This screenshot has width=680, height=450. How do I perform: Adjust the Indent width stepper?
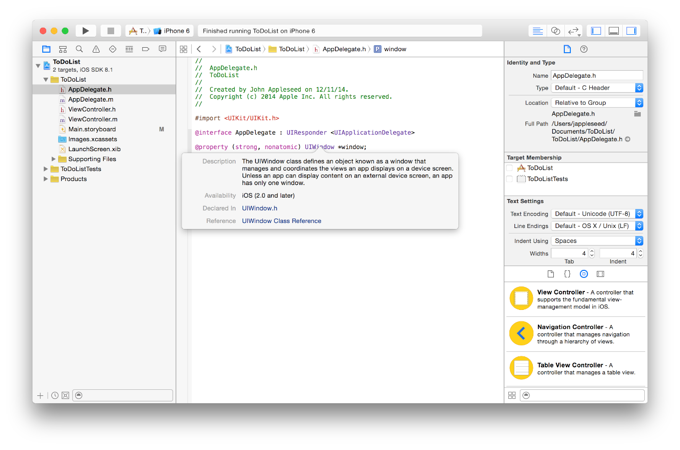coord(641,253)
